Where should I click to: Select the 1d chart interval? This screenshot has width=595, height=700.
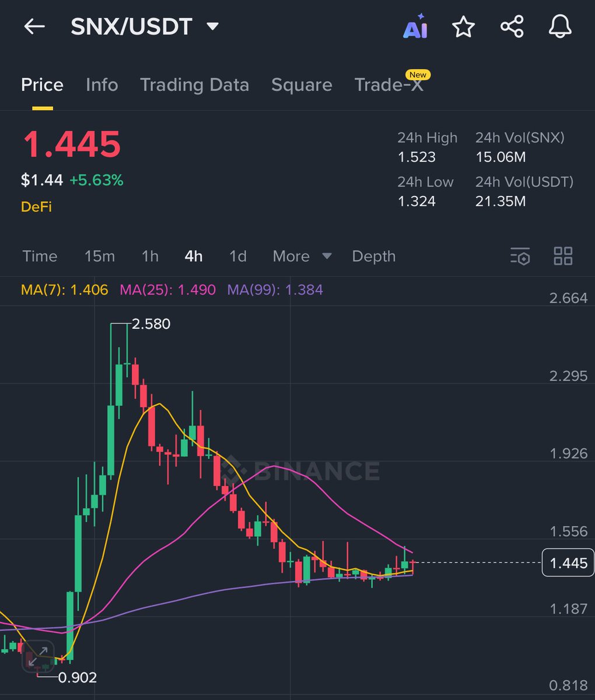pyautogui.click(x=238, y=256)
